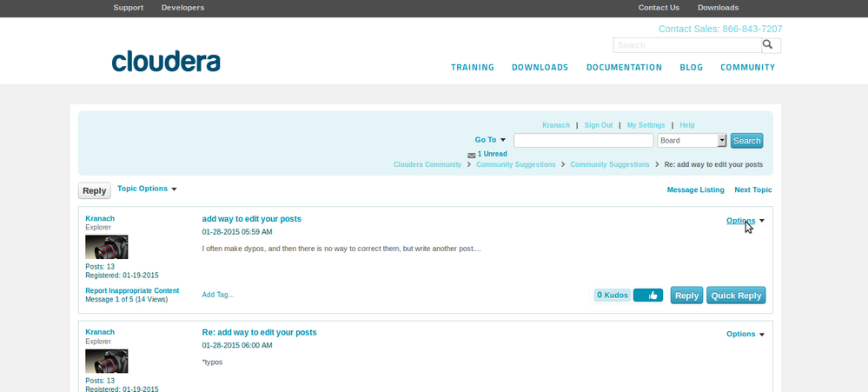Click the 'add way to edit your posts' title
Viewport: 868px width, 392px height.
coord(252,219)
